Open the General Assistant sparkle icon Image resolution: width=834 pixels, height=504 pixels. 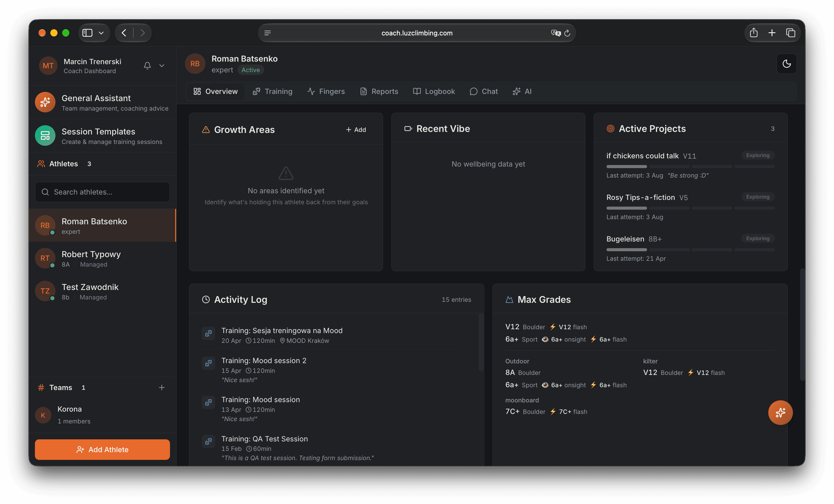tap(45, 102)
